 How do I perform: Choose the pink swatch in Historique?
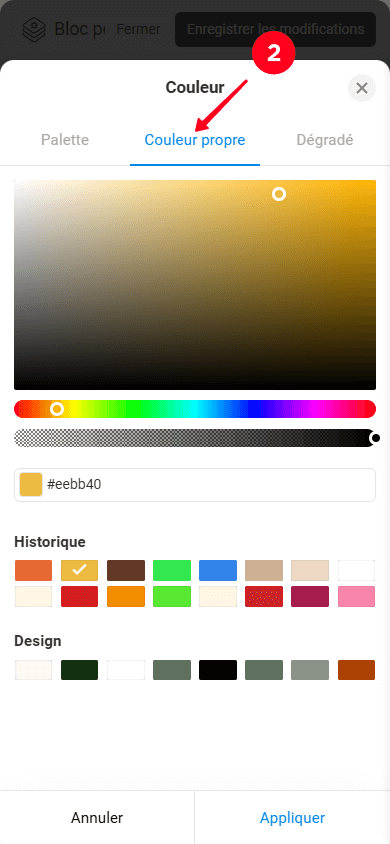(x=356, y=596)
